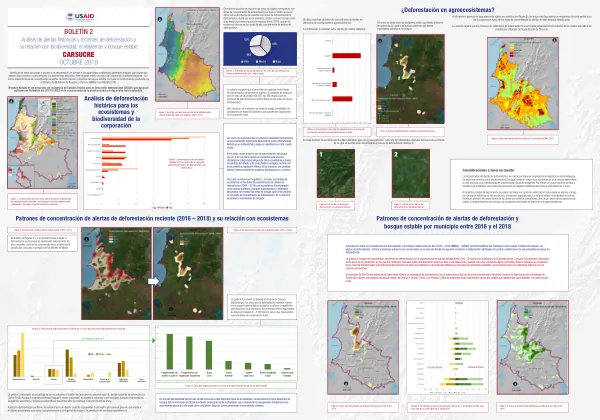Viewport: 600px width, 420px height.
Task: Click the heading 'Análisis de deforestación histórica para los ecosistemas'
Action: click(x=116, y=112)
